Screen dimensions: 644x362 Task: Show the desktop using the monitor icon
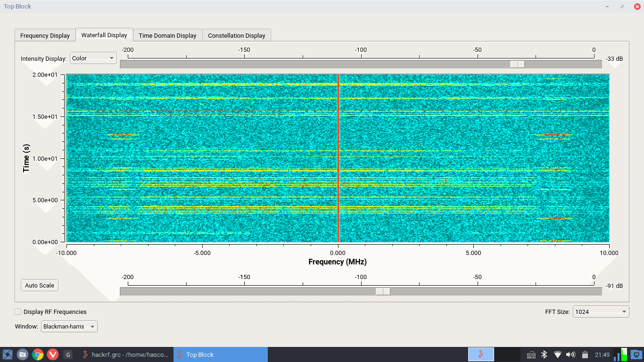(636, 354)
